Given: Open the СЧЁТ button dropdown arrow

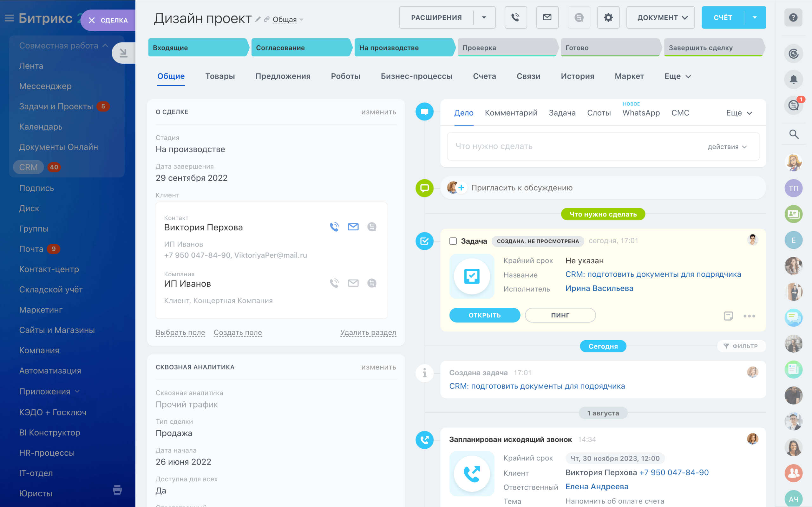Looking at the screenshot, I should click(x=755, y=17).
